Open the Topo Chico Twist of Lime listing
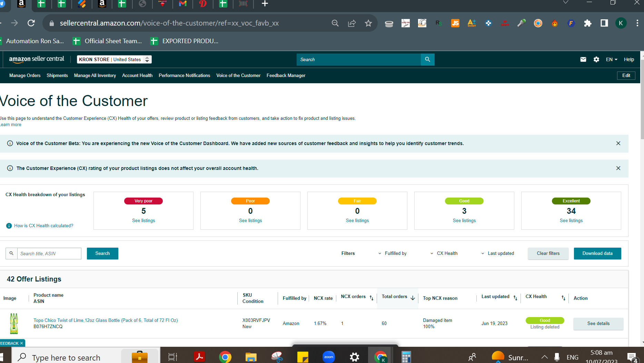The image size is (644, 363). 106,321
